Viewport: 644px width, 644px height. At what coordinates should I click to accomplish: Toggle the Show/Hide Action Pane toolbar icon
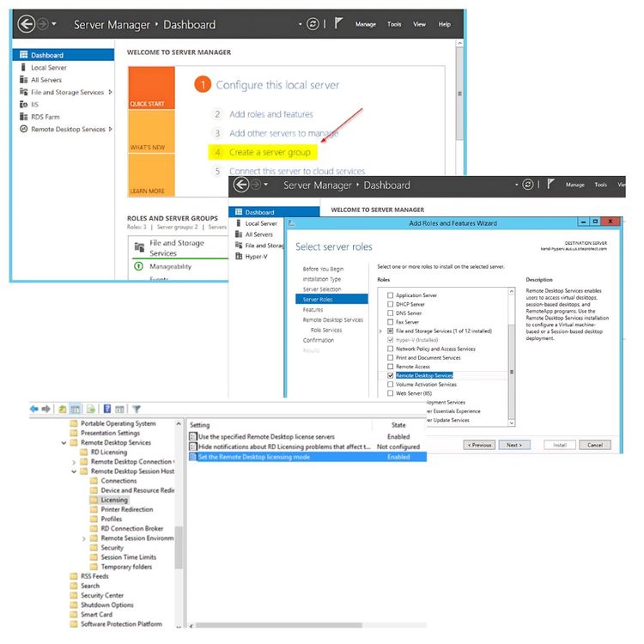tap(119, 409)
